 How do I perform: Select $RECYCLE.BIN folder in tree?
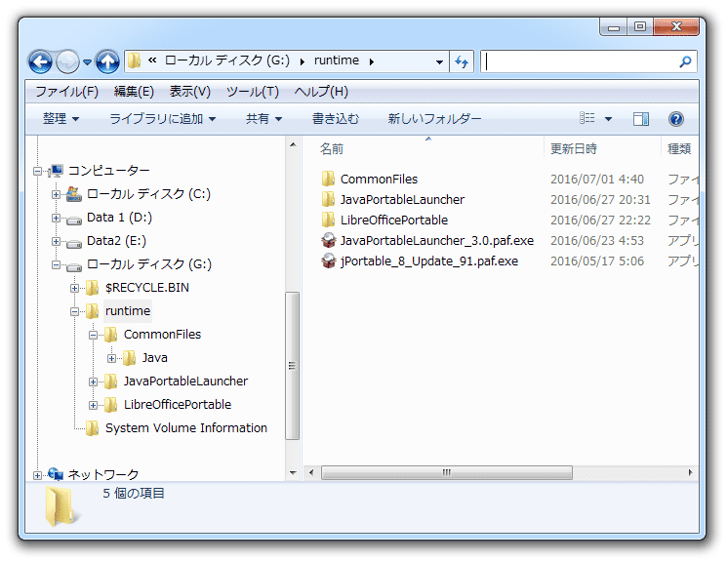pos(147,288)
